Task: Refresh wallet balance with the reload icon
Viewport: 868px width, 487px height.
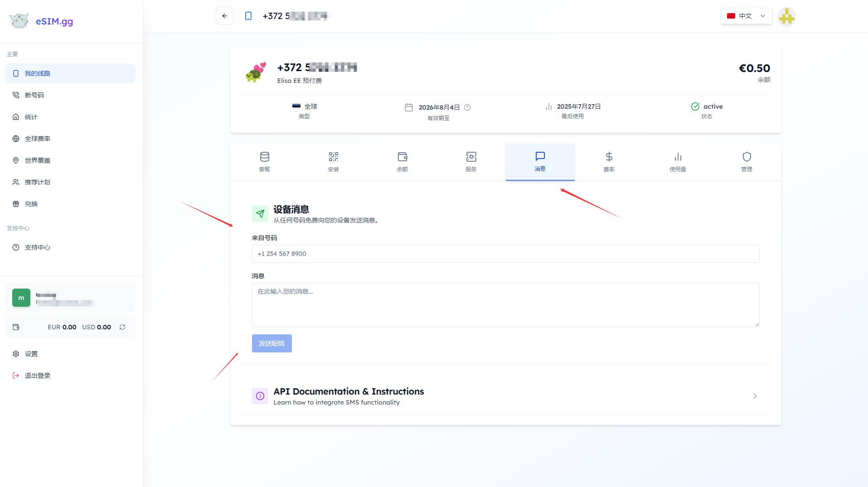Action: click(122, 327)
